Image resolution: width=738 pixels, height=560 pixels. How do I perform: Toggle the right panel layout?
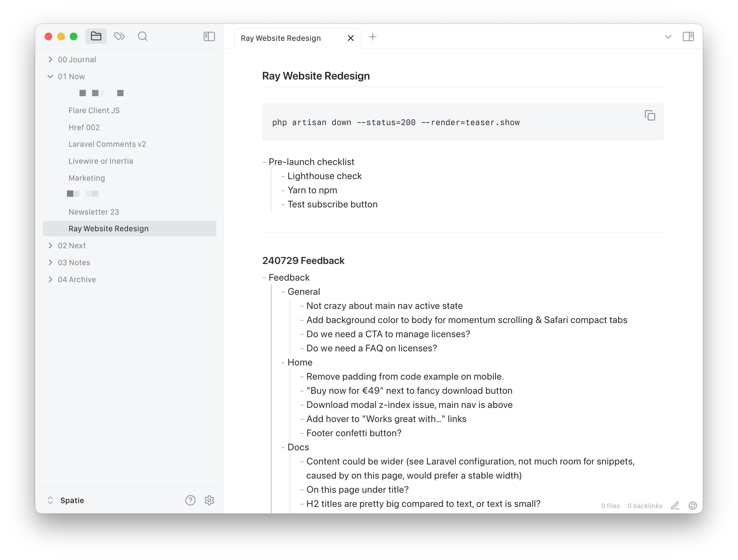pyautogui.click(x=689, y=37)
